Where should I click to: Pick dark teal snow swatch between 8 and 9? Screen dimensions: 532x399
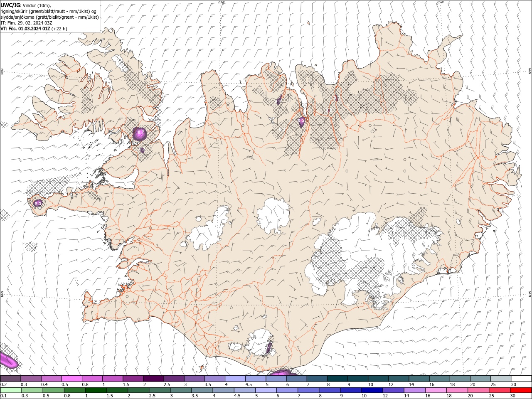pos(337,378)
